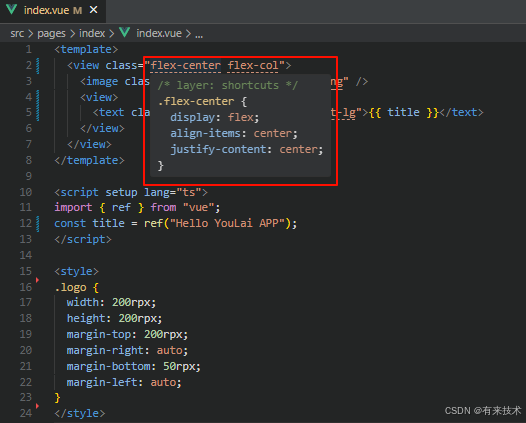This screenshot has height=423, width=526.
Task: Click the closing style tag on line 24
Action: click(x=80, y=413)
